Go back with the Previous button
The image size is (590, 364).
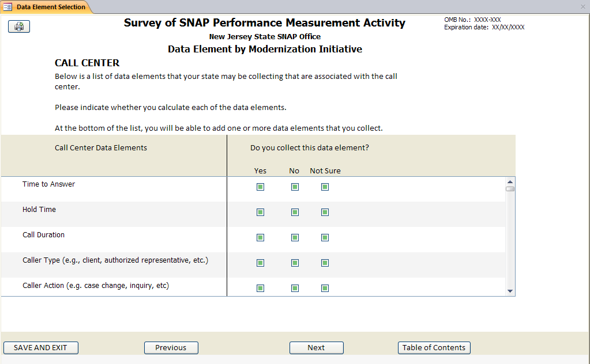point(171,348)
